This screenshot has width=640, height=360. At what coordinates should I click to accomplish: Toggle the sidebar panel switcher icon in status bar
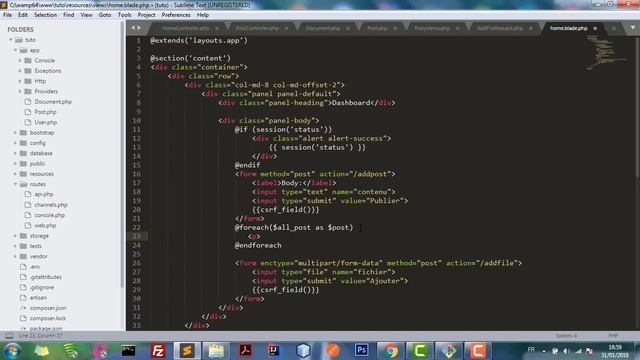9,336
